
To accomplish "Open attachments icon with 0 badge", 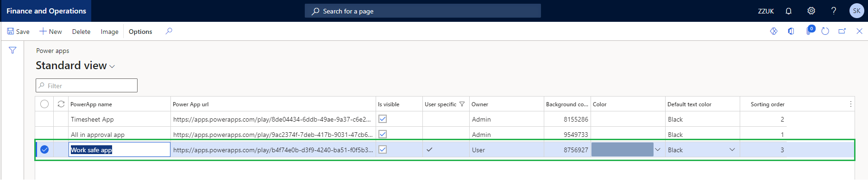I will [810, 31].
